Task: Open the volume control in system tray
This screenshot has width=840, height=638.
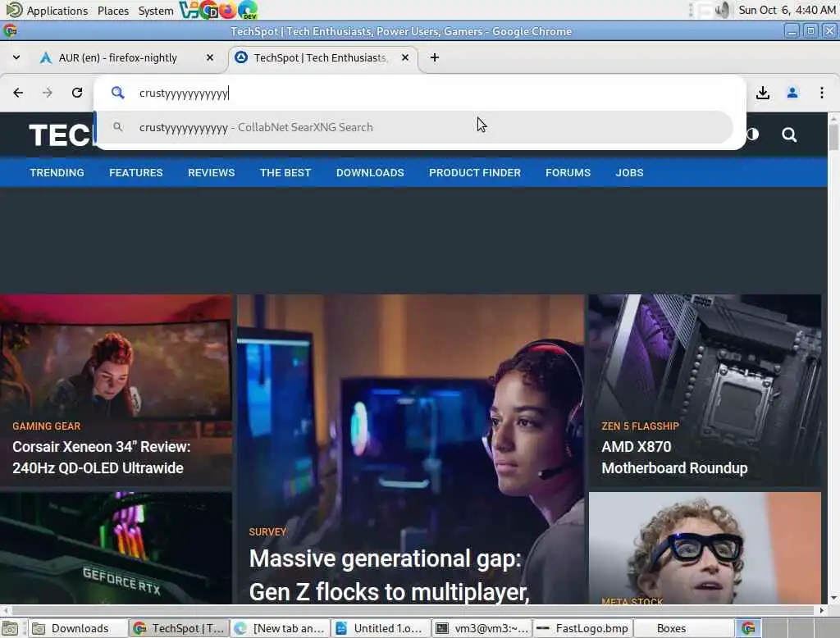Action: pos(724,10)
